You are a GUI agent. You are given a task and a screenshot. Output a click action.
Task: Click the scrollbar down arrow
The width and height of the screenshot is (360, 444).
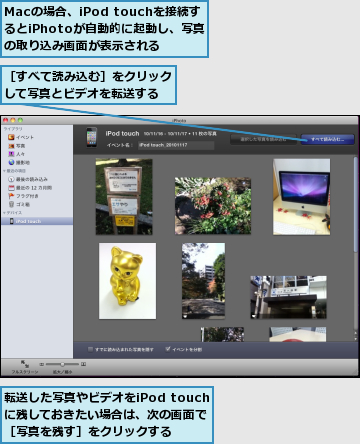pos(355,338)
